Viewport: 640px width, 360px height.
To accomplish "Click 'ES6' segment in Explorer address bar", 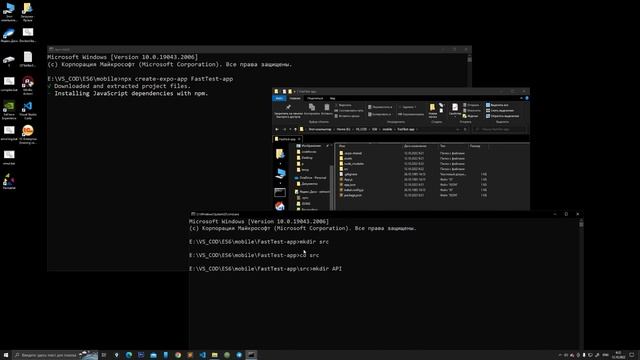I will click(x=374, y=129).
